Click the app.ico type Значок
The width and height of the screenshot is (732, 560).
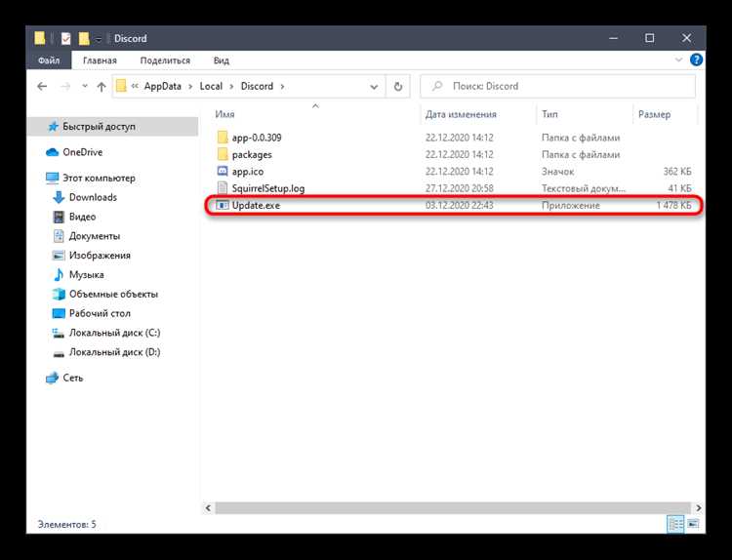[x=558, y=172]
